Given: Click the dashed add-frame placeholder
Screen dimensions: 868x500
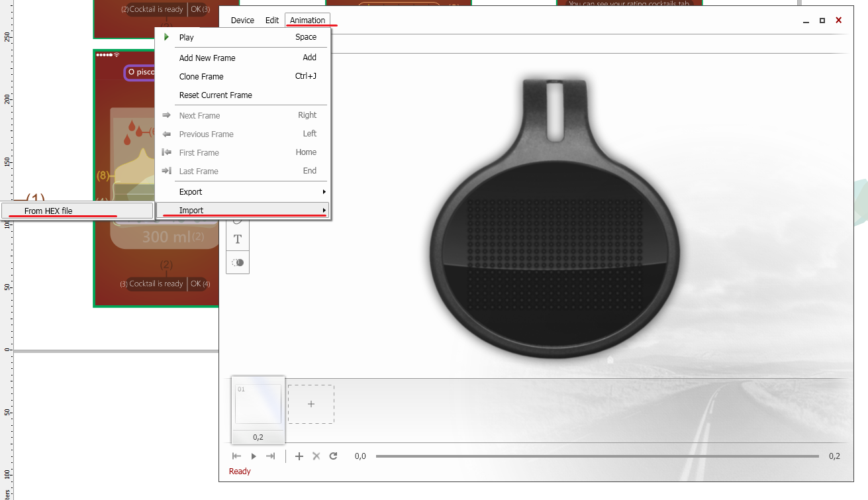Looking at the screenshot, I should pos(311,404).
